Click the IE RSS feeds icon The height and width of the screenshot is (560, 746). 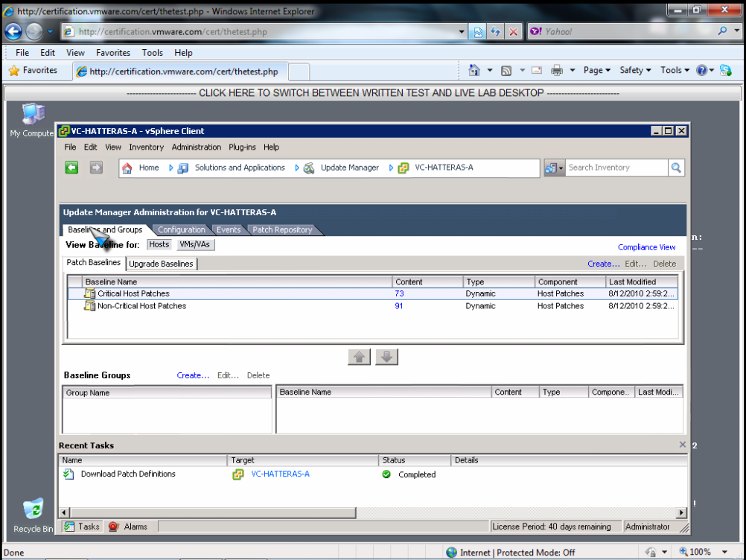(506, 71)
